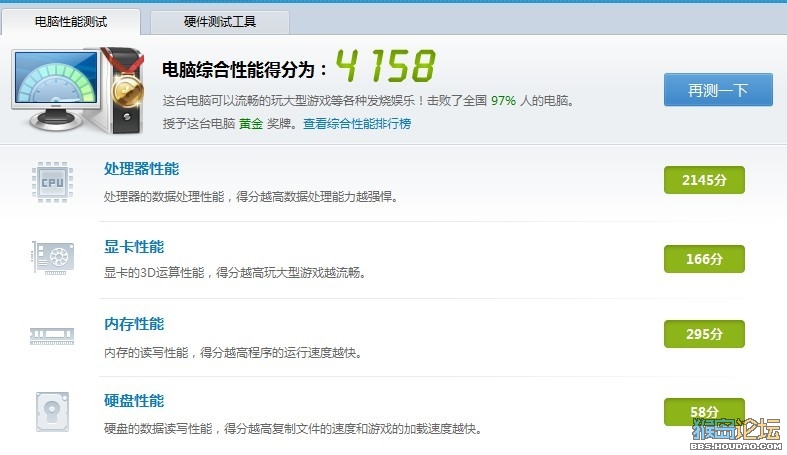
Task: Click the 295分 score badge
Action: 704,334
